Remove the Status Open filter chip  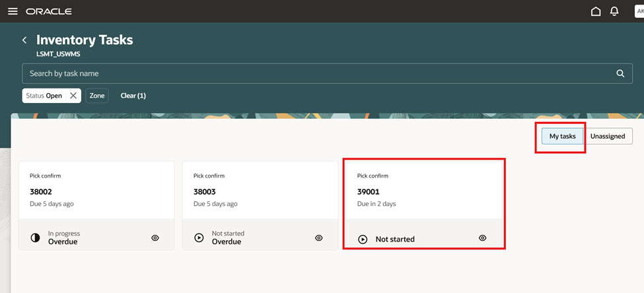(x=73, y=96)
